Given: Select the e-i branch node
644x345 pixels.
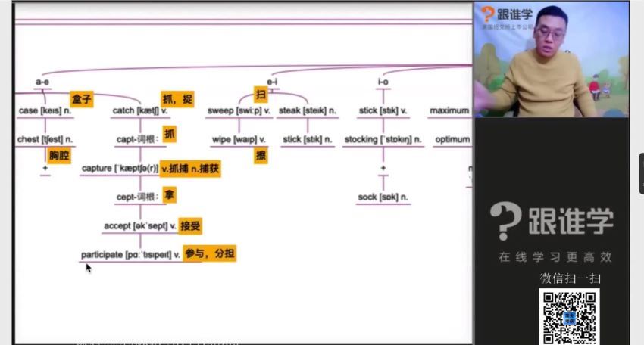Looking at the screenshot, I should pos(273,82).
